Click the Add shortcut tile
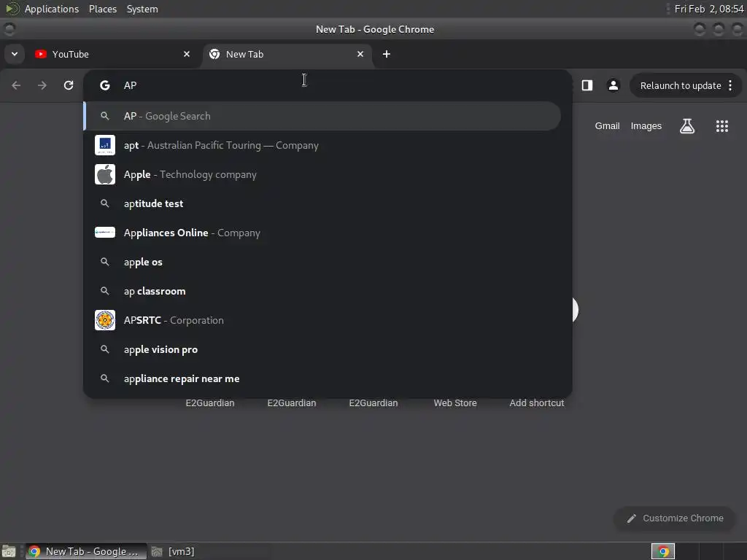Image resolution: width=747 pixels, height=560 pixels. click(x=537, y=402)
